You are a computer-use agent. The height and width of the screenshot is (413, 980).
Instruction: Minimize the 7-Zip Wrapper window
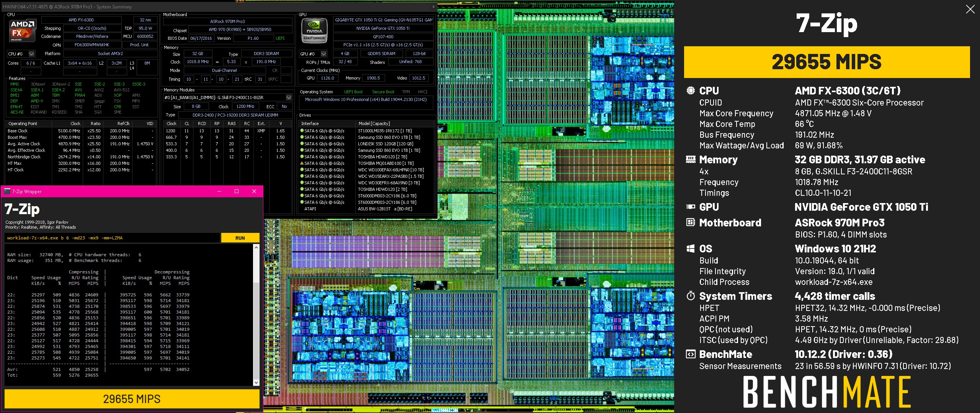[x=219, y=191]
